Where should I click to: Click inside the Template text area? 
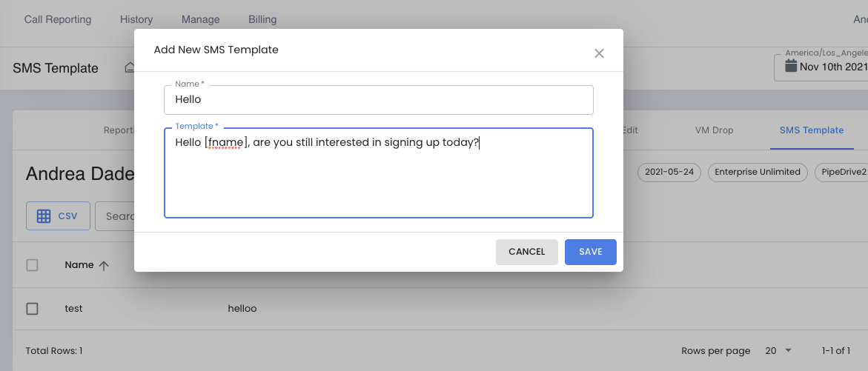click(379, 173)
